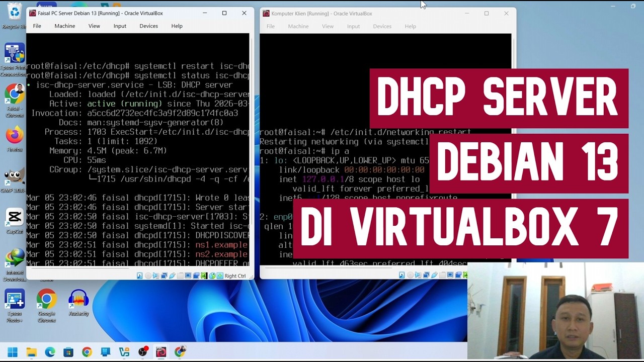The width and height of the screenshot is (644, 362).
Task: Click USB indicator in Komputer Klien status bar
Action: [x=434, y=275]
